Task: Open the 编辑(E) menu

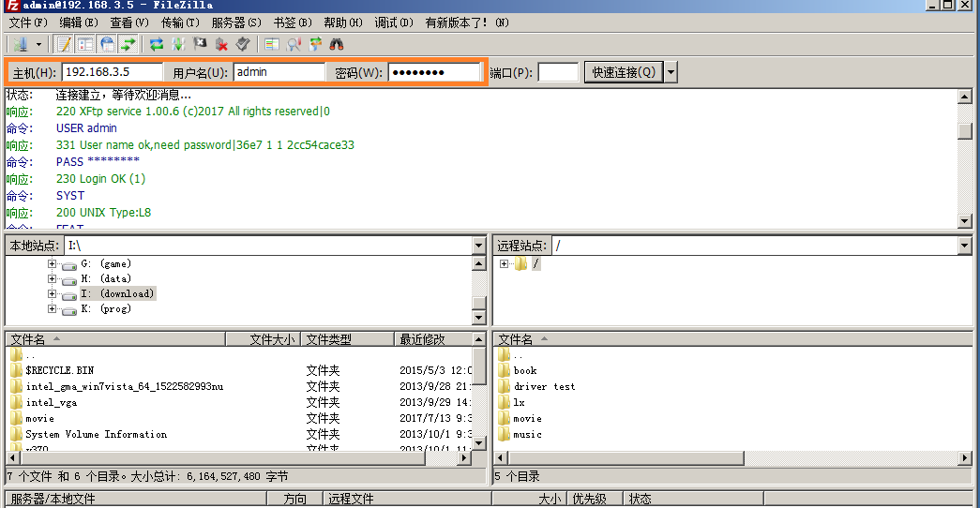Action: 78,22
